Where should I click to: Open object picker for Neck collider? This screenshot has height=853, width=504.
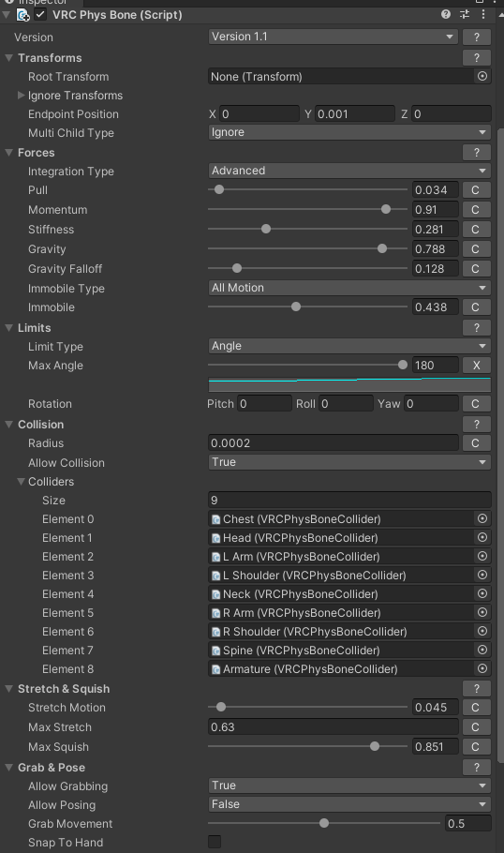482,593
